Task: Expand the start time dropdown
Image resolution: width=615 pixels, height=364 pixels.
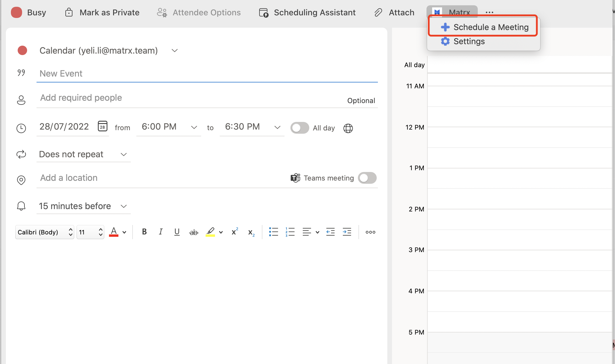Action: click(194, 127)
